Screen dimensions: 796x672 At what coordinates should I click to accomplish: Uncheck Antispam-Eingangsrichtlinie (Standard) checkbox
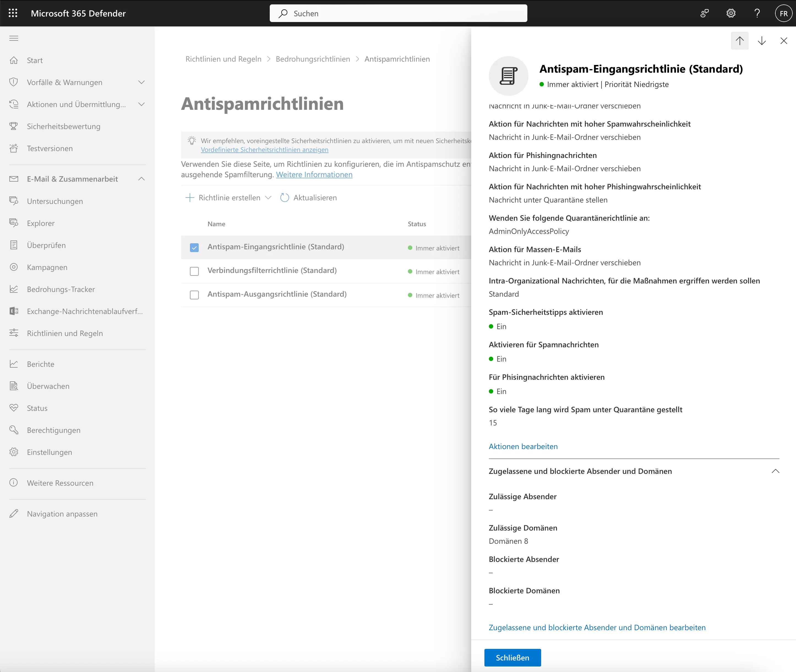194,248
